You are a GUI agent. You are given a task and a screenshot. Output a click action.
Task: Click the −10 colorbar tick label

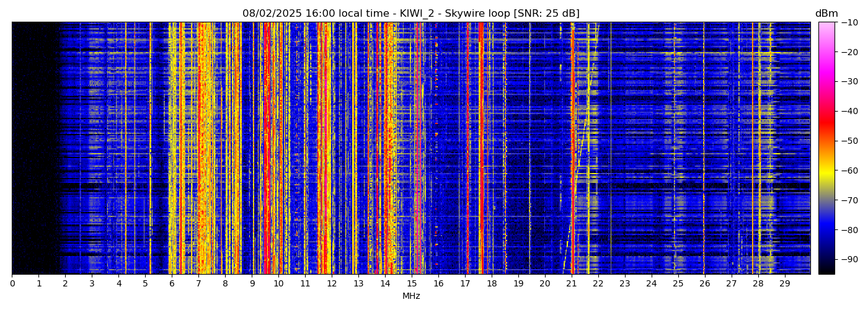click(849, 22)
